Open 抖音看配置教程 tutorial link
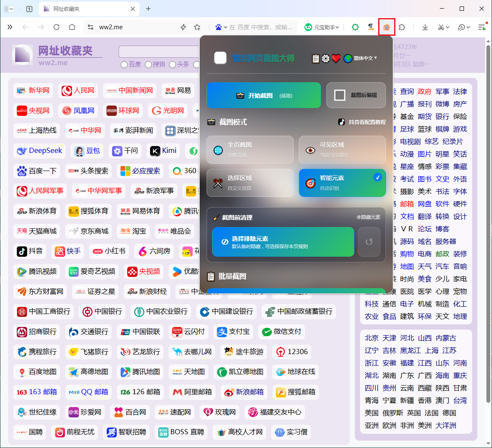492x448 pixels. (362, 122)
